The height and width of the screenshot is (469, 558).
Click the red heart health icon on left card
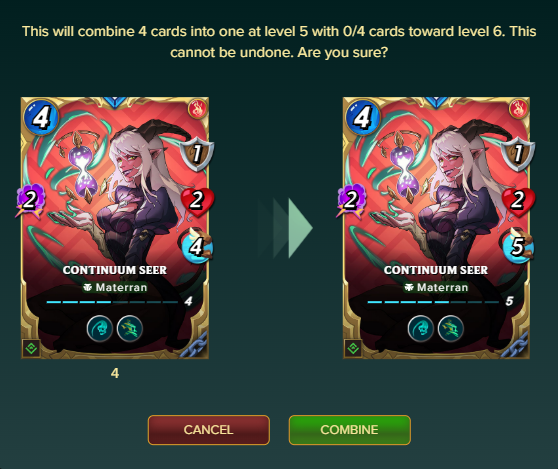[x=198, y=201]
